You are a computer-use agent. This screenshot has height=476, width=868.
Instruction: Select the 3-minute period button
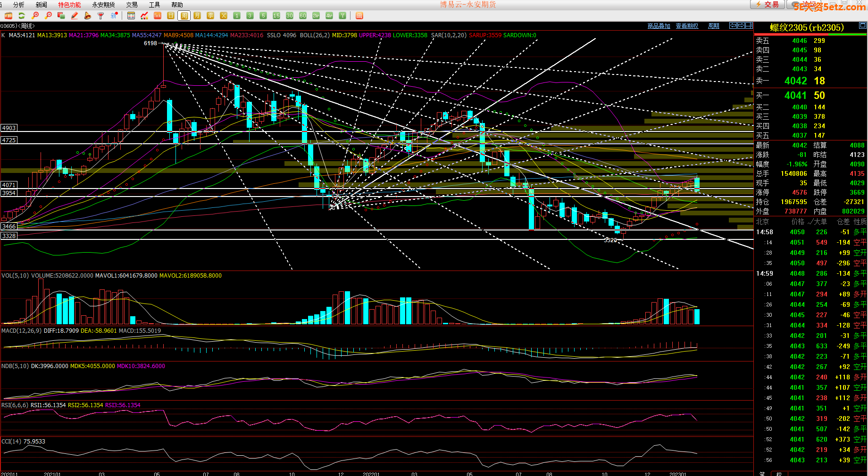pyautogui.click(x=250, y=16)
